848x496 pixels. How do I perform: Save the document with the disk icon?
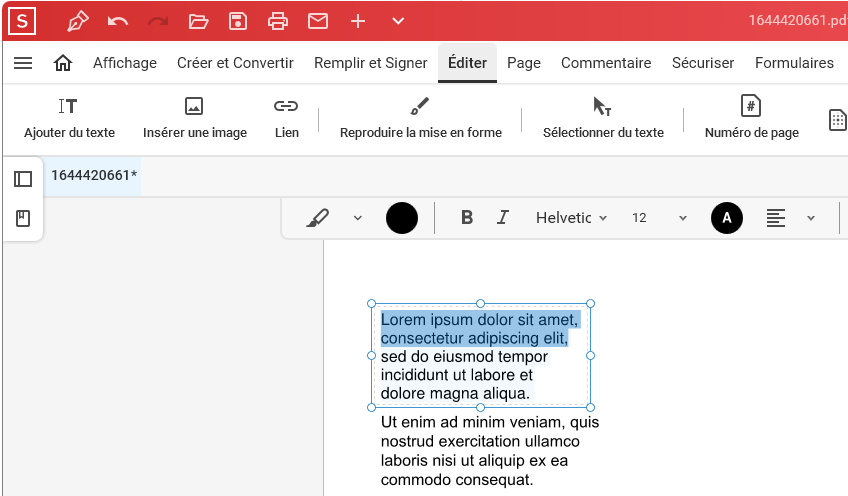click(238, 21)
